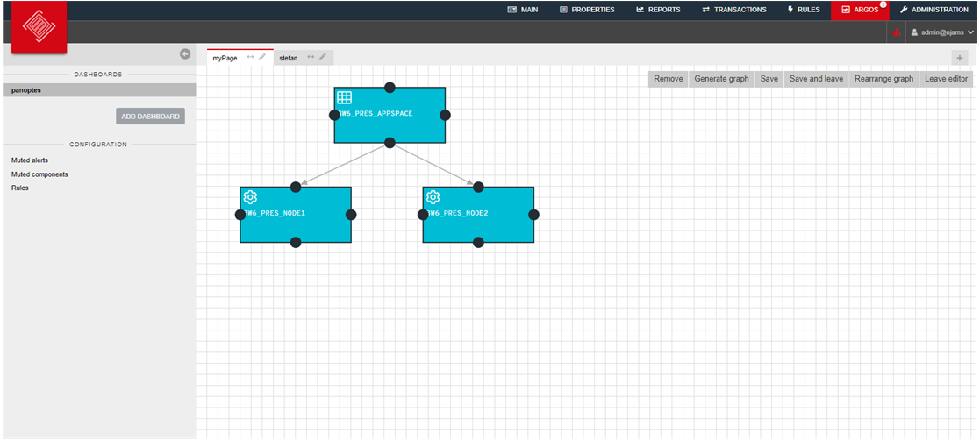Viewport: 980px width, 440px height.
Task: Switch to the myPage tab
Action: coord(225,58)
